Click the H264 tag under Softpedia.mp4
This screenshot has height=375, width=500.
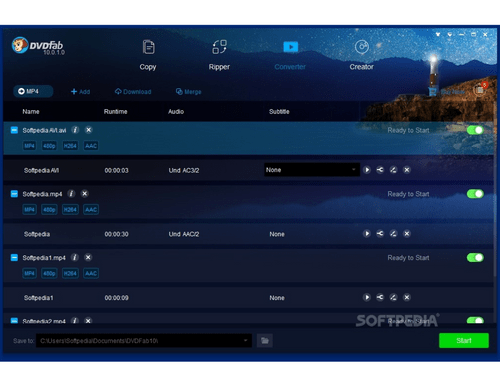point(70,209)
